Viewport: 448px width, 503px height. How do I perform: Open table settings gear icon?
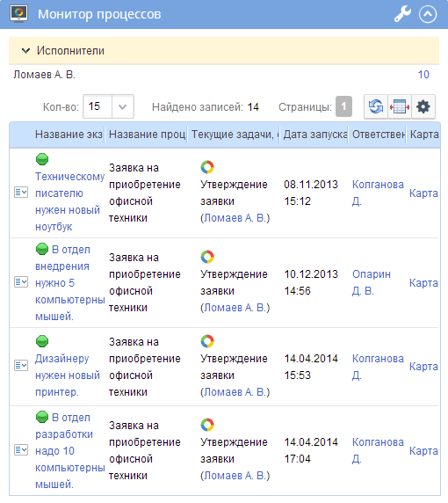(x=423, y=106)
